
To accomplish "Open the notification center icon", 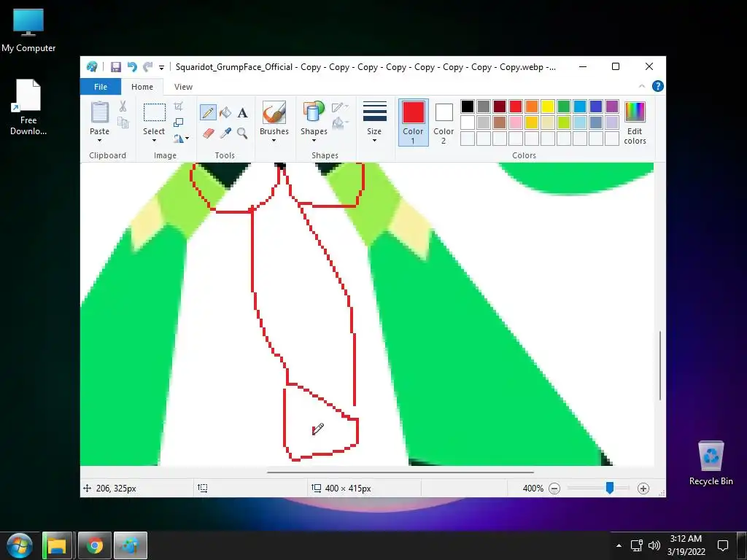I will [x=723, y=545].
